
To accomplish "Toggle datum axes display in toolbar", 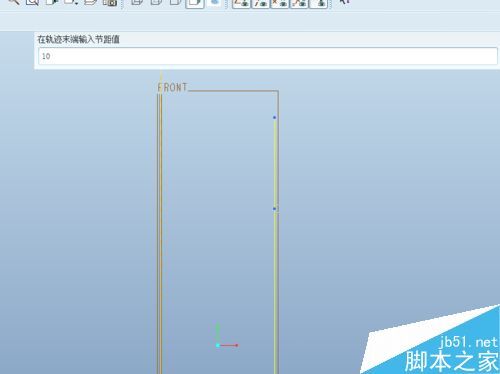I will tap(260, 3).
